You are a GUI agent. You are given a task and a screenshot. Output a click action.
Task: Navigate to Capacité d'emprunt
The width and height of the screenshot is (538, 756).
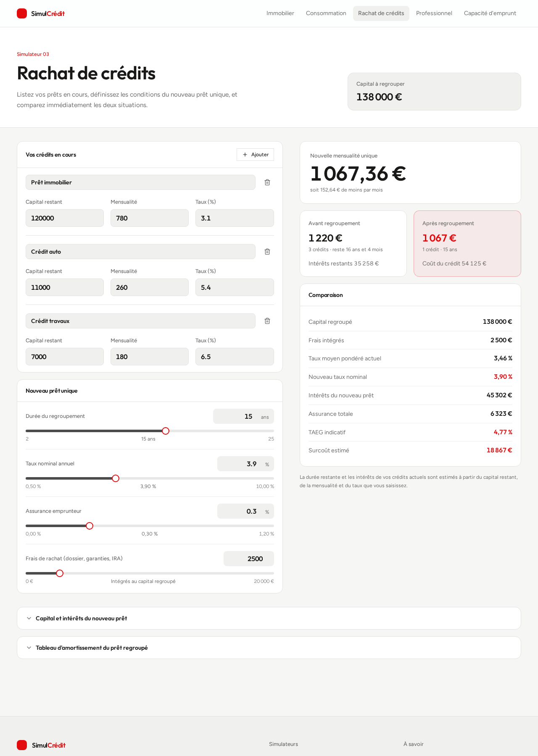pyautogui.click(x=490, y=13)
